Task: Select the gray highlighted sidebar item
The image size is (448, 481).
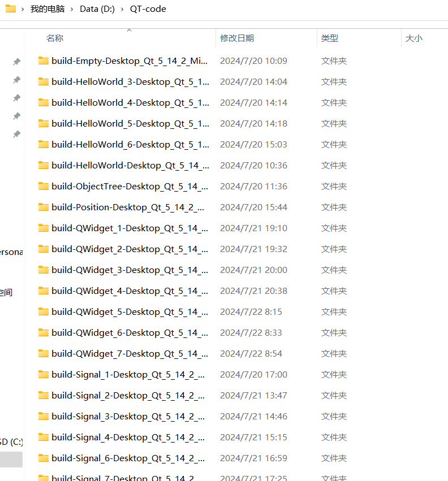Action: pos(11,459)
